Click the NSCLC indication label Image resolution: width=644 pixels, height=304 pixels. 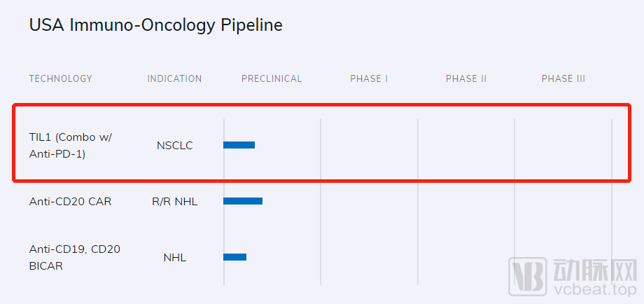pyautogui.click(x=175, y=146)
